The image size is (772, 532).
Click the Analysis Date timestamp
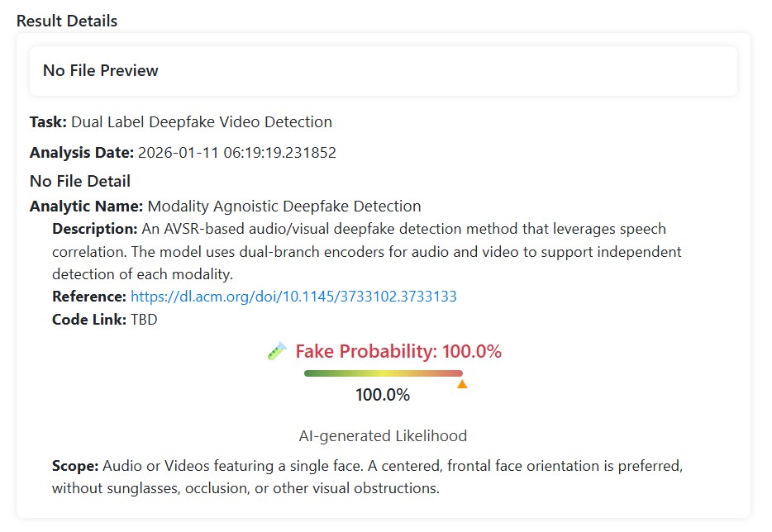coord(236,152)
